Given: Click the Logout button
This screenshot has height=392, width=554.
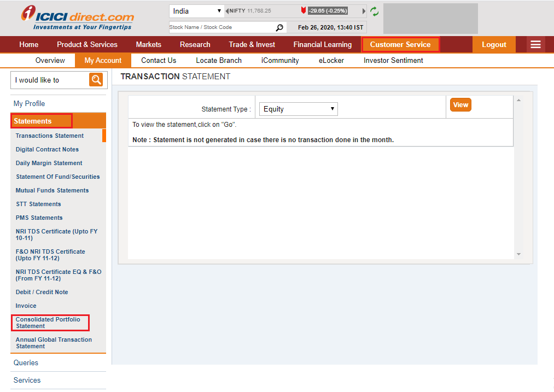Looking at the screenshot, I should pyautogui.click(x=494, y=44).
